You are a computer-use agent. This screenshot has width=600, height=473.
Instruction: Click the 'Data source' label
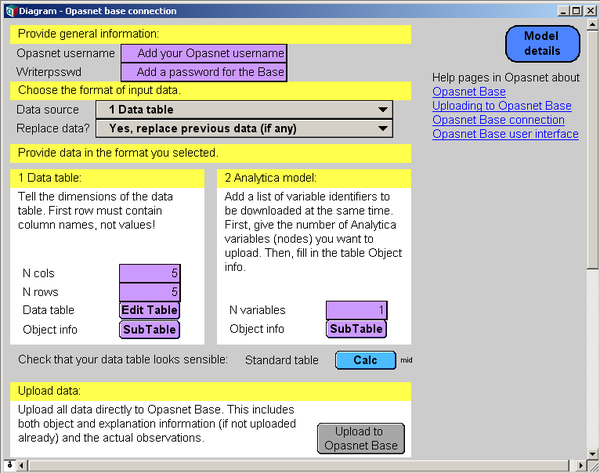(x=48, y=110)
